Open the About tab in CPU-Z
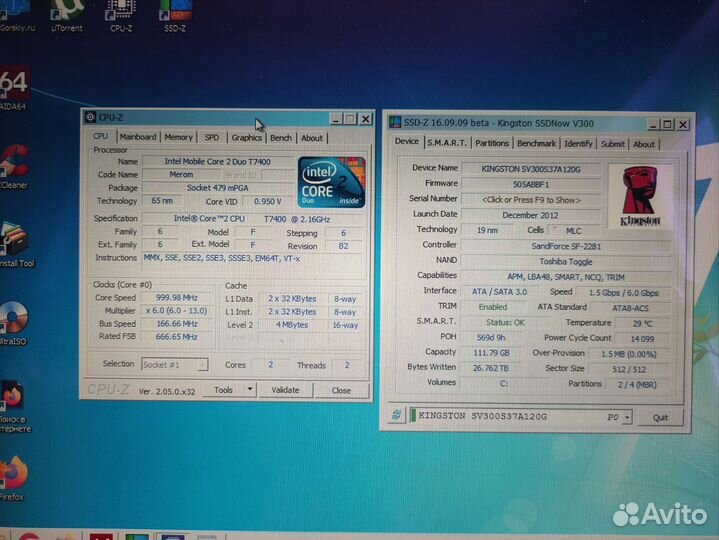Screen dimensions: 719x540 (x=312, y=138)
